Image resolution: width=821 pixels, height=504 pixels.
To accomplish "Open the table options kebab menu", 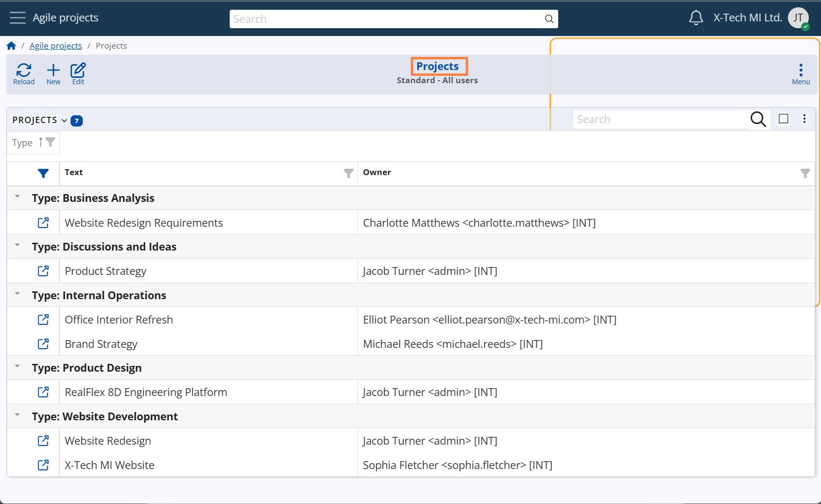I will pos(804,119).
